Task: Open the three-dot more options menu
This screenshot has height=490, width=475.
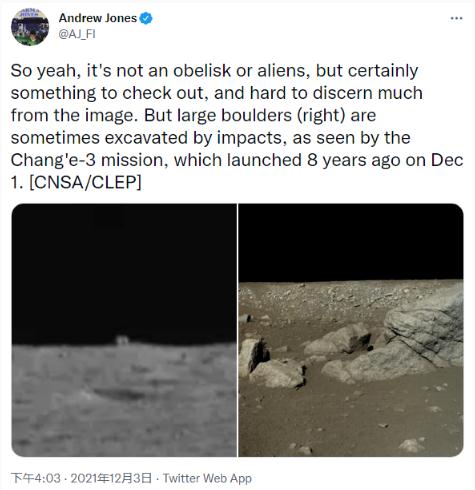Action: pyautogui.click(x=456, y=18)
